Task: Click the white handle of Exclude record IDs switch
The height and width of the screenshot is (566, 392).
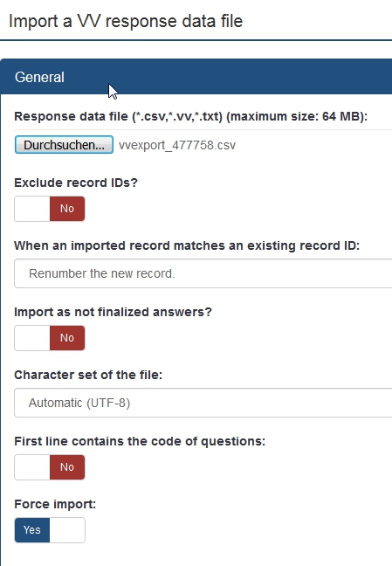Action: 32,209
